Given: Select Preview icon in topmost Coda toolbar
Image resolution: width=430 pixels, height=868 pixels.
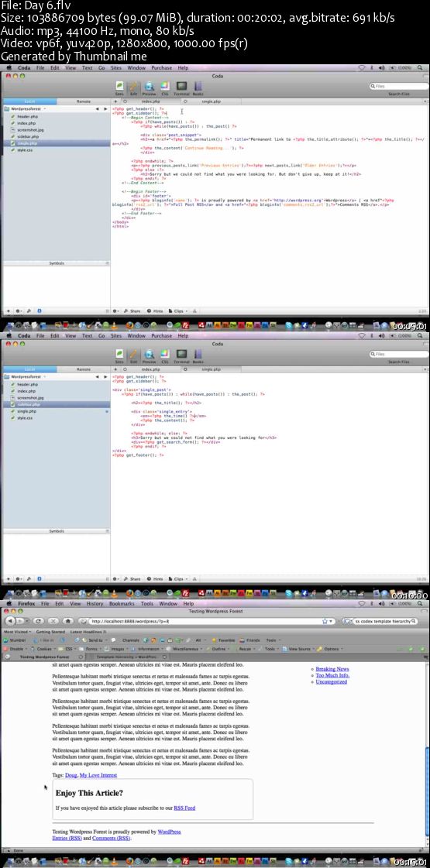Looking at the screenshot, I should click(x=149, y=88).
